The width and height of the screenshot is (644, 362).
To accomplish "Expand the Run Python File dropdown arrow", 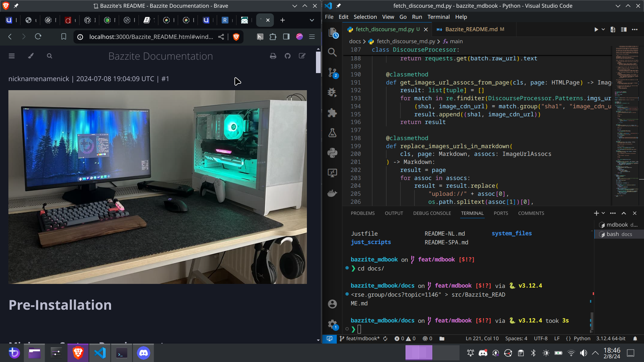I will (603, 29).
